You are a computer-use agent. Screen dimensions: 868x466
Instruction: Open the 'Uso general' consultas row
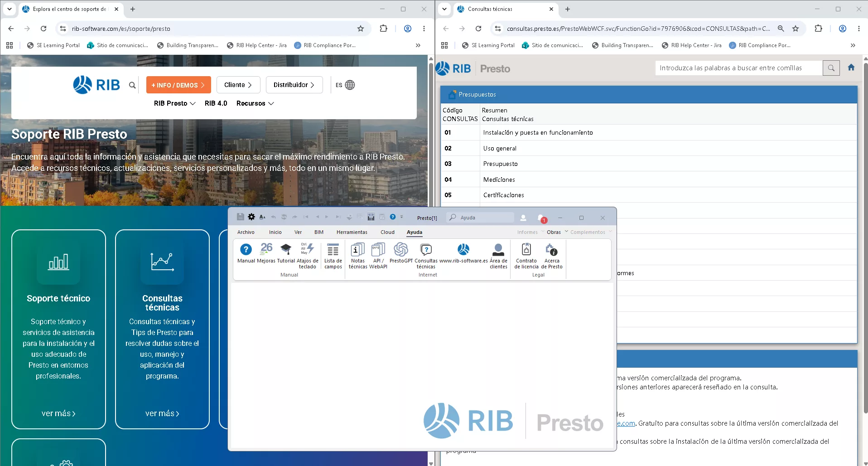(x=649, y=148)
